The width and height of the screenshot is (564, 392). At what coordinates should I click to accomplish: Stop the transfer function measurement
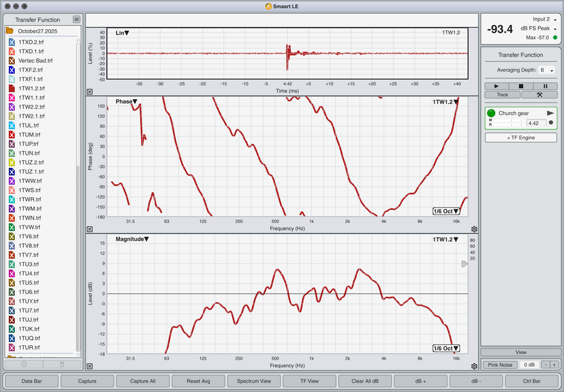[x=521, y=86]
